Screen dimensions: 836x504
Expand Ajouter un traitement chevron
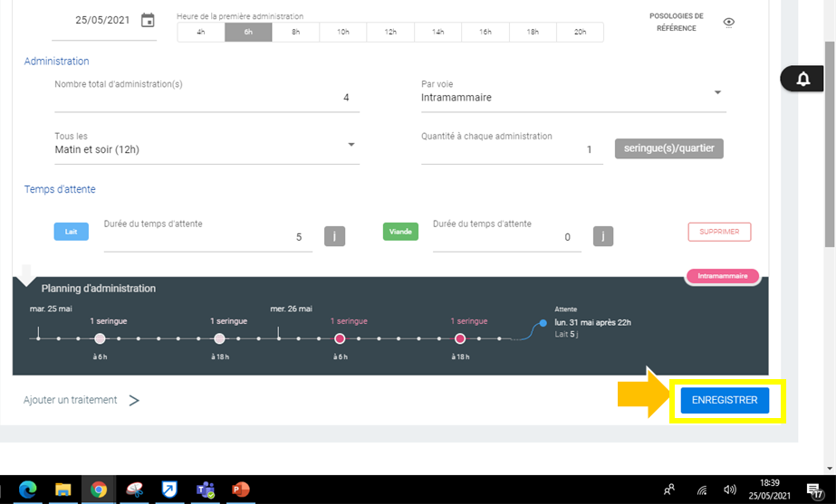(x=134, y=401)
